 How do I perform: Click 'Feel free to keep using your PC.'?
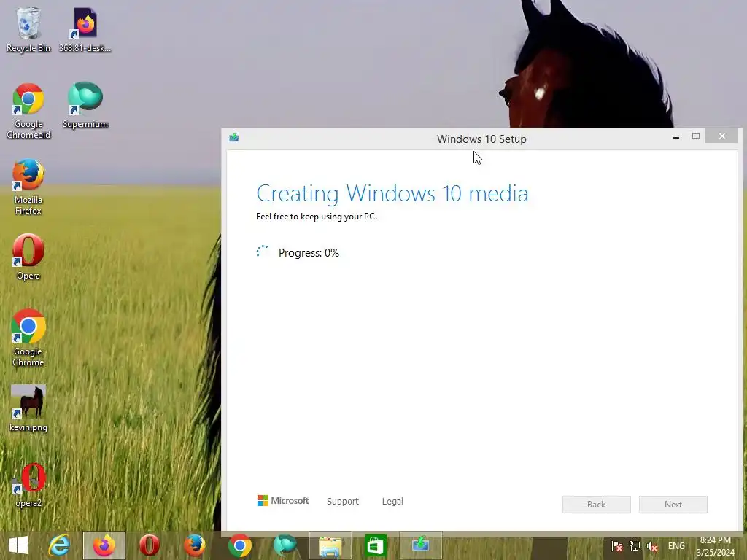[317, 216]
